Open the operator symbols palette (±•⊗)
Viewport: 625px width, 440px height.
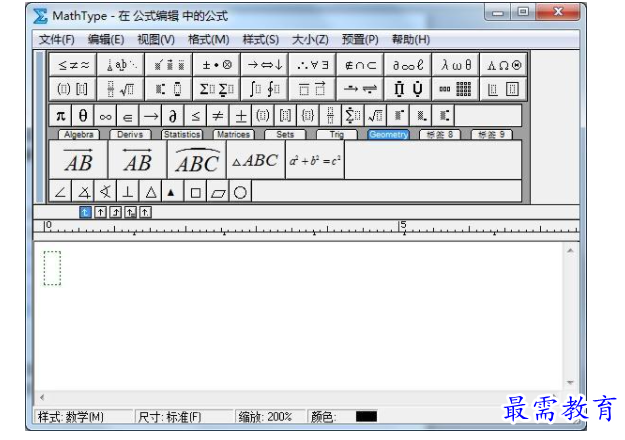(x=216, y=65)
